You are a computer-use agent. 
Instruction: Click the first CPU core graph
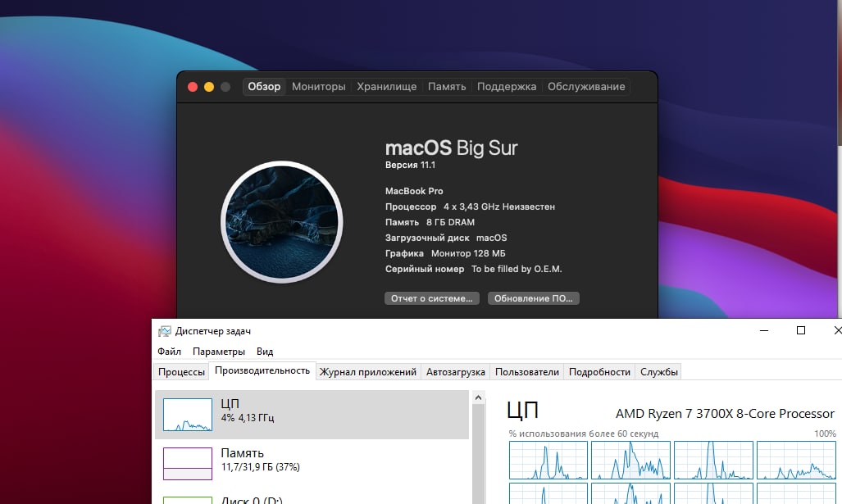point(548,460)
